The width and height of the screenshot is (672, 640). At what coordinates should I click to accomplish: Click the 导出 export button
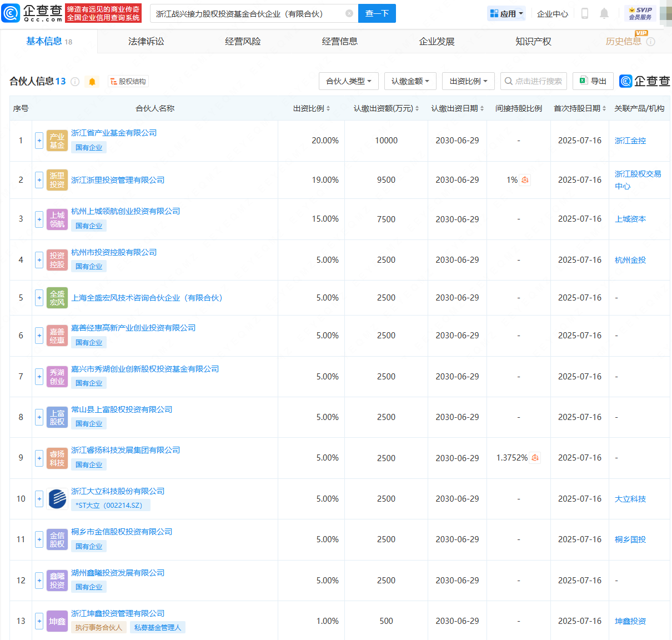[x=593, y=81]
